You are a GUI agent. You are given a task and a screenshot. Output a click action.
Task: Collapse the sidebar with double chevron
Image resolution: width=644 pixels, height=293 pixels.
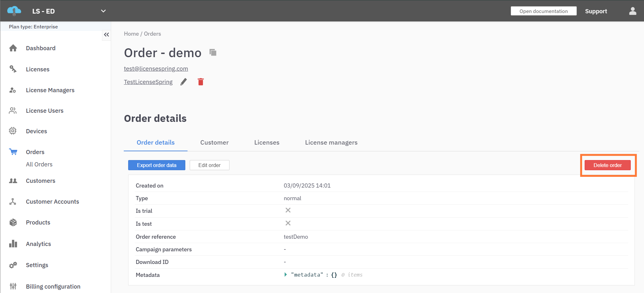(x=106, y=35)
